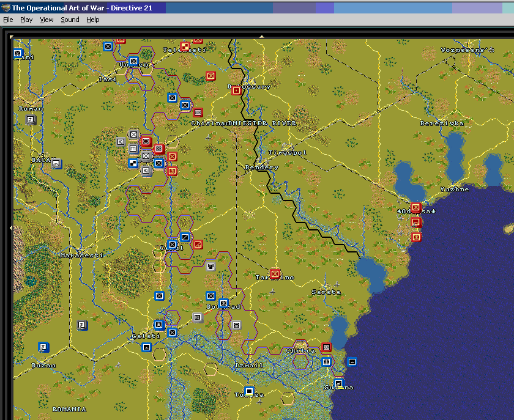The width and height of the screenshot is (514, 420).
Task: Select the blue unit at Bolgrad
Action: click(223, 303)
